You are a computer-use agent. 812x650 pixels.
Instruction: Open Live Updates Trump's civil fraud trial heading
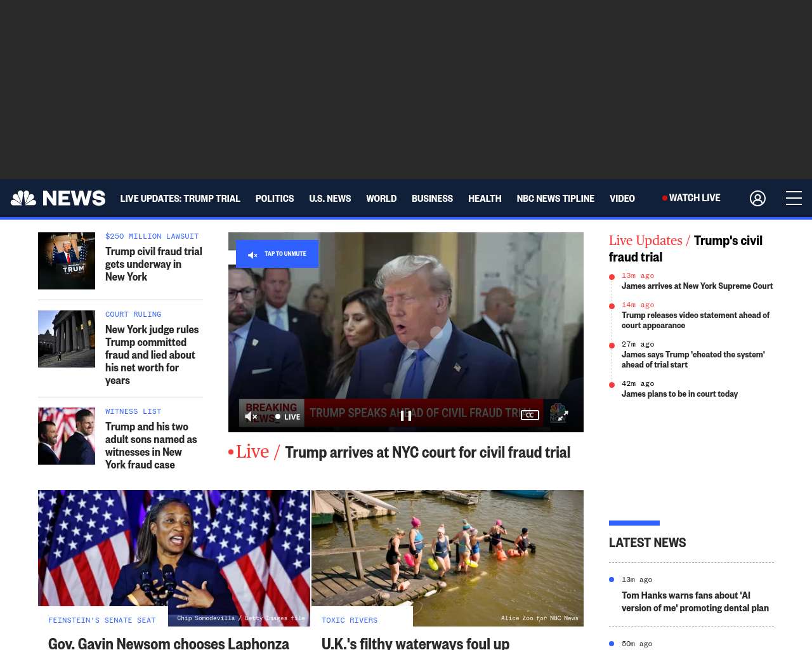click(x=686, y=249)
